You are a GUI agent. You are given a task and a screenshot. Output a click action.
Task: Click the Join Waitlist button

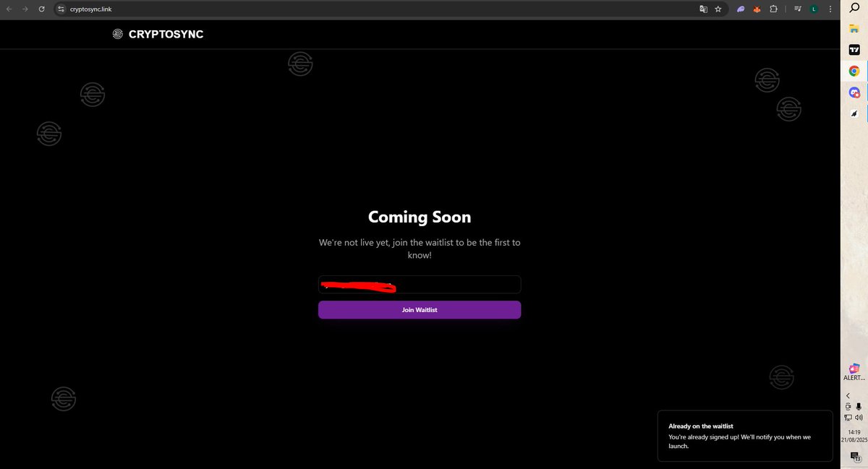click(x=420, y=310)
